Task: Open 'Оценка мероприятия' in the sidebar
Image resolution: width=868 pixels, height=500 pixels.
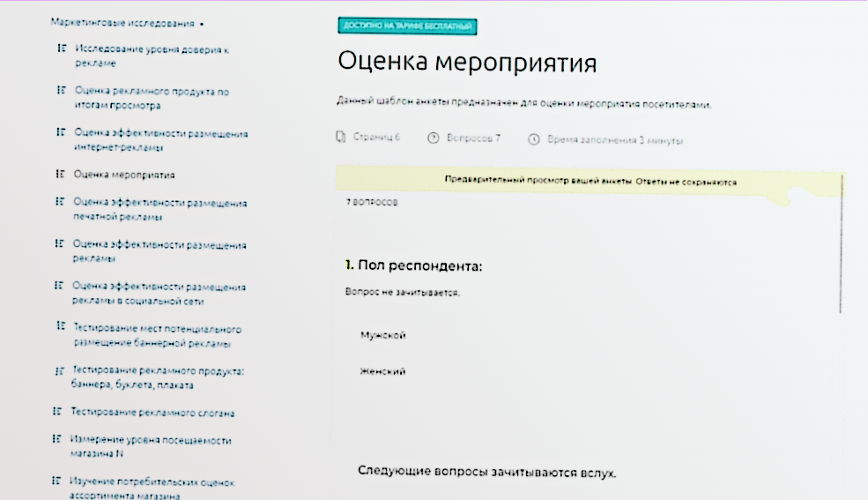Action: click(x=124, y=175)
